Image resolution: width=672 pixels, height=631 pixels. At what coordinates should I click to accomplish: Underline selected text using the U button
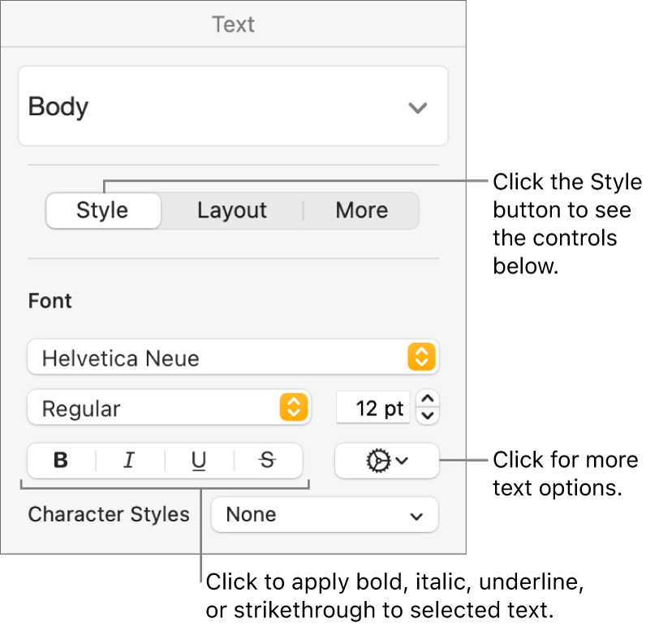(x=199, y=461)
